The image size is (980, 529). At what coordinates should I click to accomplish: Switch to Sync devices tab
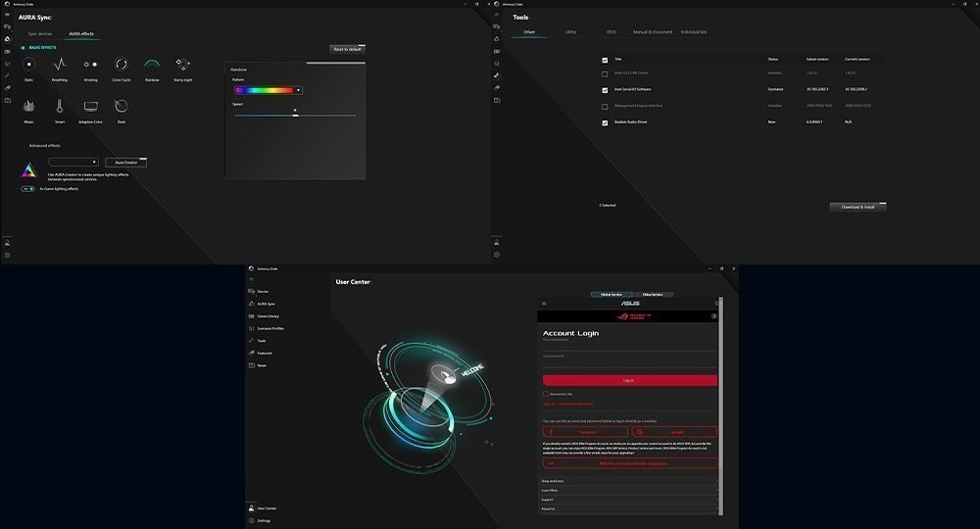40,33
